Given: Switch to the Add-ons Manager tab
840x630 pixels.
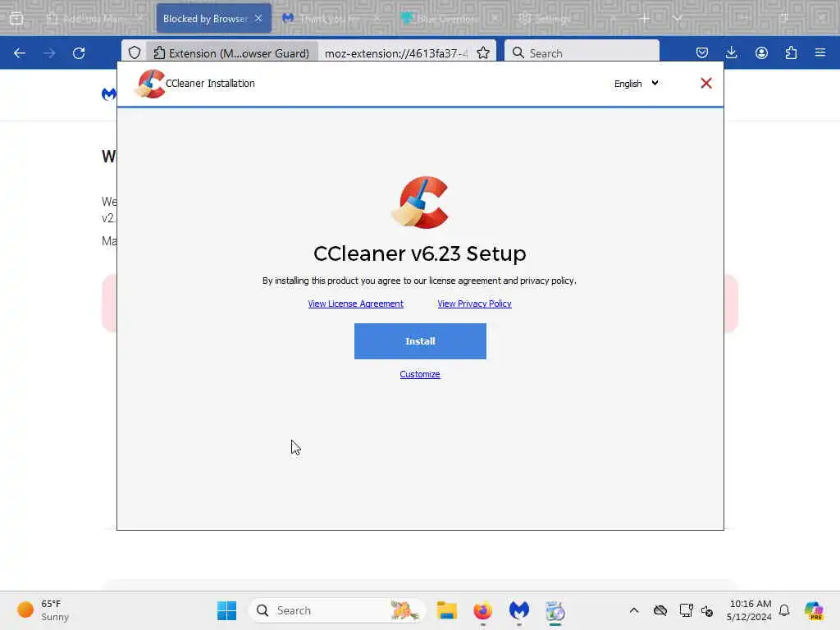Looking at the screenshot, I should 94,18.
